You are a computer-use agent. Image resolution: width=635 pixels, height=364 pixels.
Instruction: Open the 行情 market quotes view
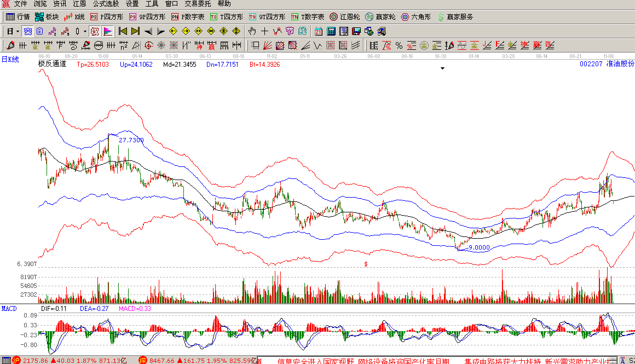pyautogui.click(x=18, y=17)
